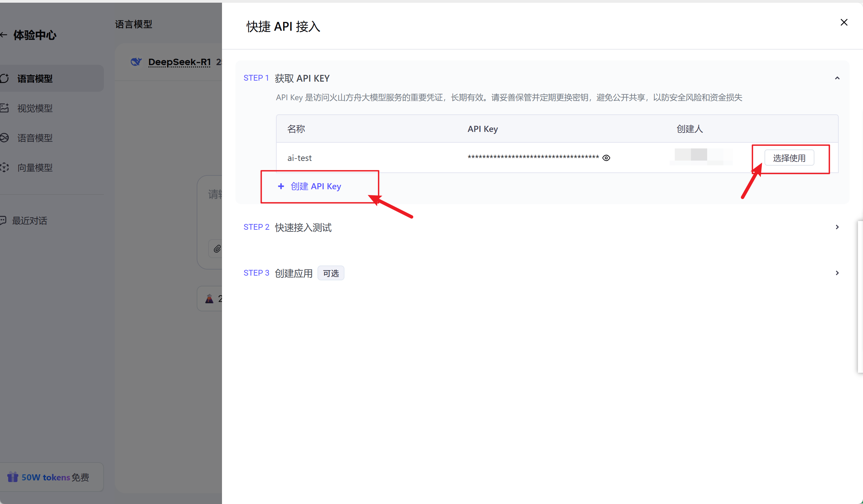This screenshot has width=863, height=504.
Task: Open 最近对话 chat history
Action: (x=29, y=221)
